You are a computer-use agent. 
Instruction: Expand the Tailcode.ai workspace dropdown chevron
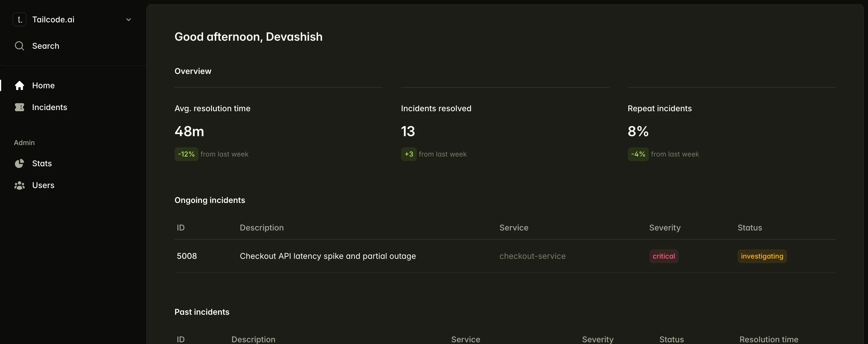click(x=128, y=20)
